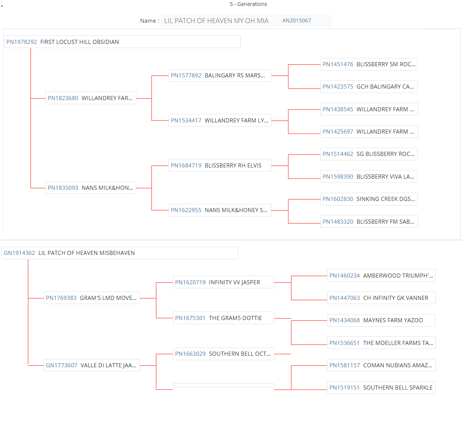
Task: Open PN1423575 GCH BALINGARY CA... ancestor
Action: pos(369,87)
